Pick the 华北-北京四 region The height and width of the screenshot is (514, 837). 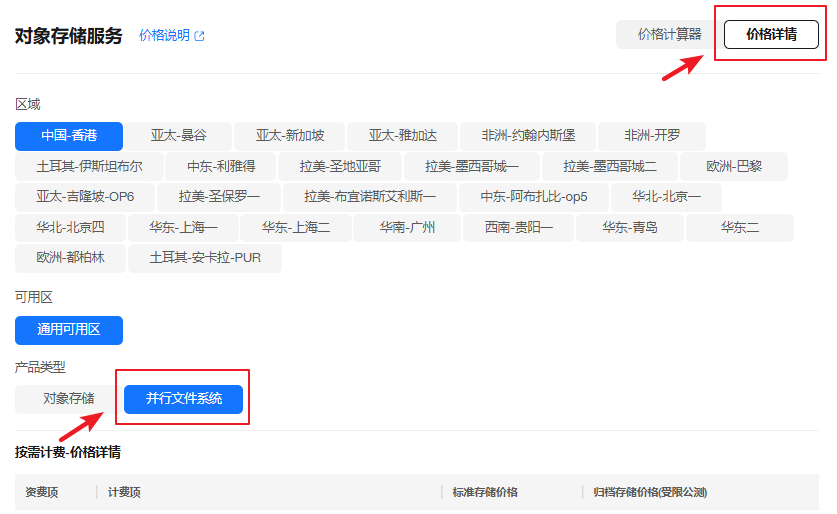tap(70, 228)
